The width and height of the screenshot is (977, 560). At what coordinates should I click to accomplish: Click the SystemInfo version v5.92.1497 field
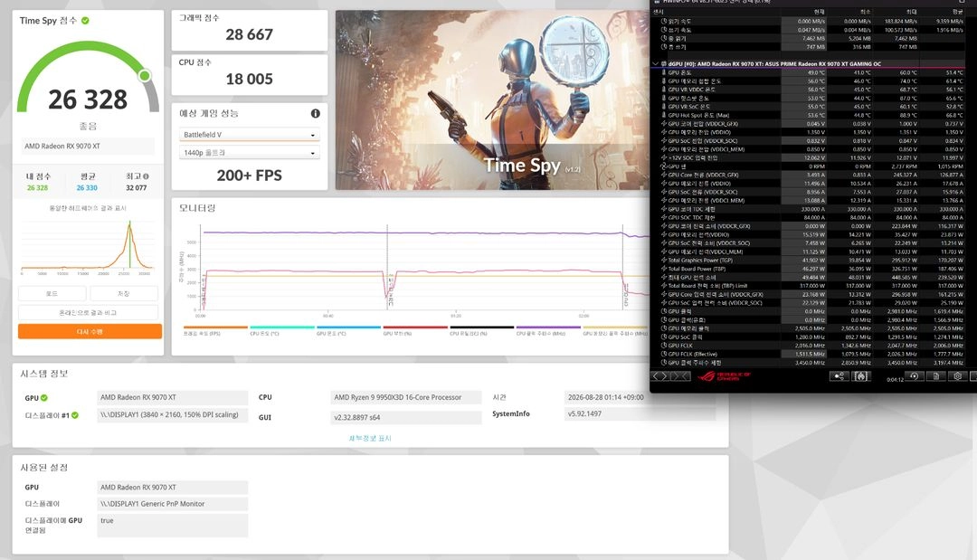pos(640,413)
